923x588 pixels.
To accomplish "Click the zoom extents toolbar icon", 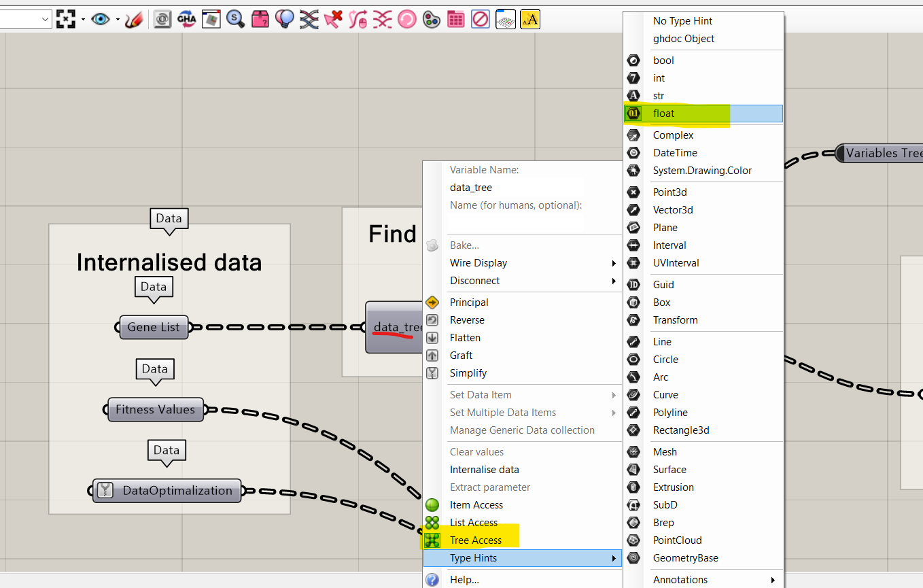I will (x=65, y=20).
